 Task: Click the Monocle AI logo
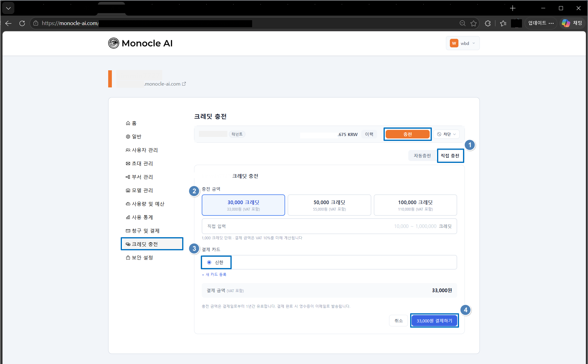click(140, 43)
